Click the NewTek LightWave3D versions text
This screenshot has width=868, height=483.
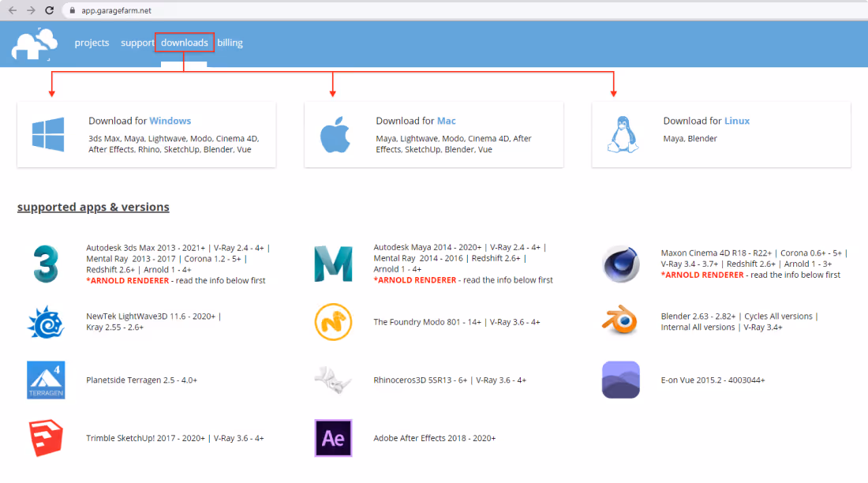(153, 322)
